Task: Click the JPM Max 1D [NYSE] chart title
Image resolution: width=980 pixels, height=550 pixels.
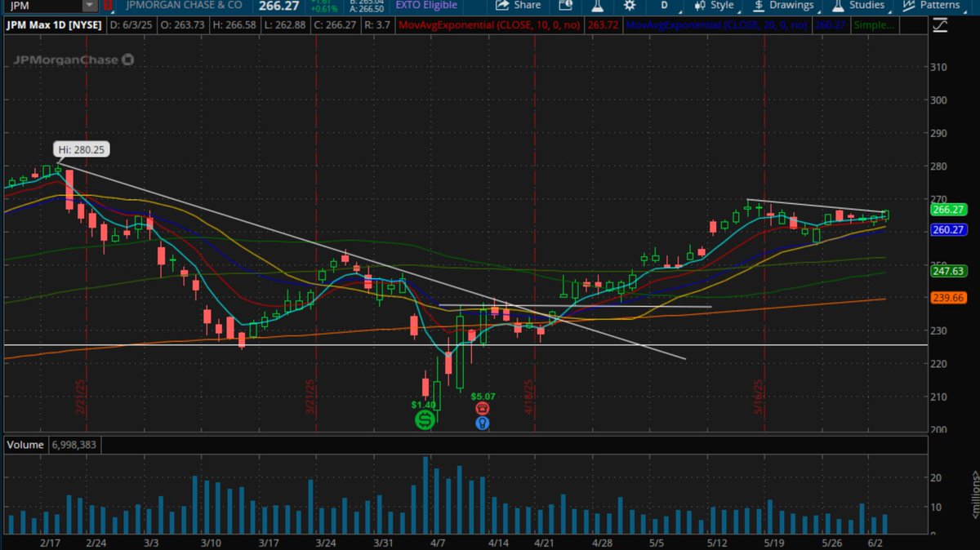Action: [x=55, y=25]
